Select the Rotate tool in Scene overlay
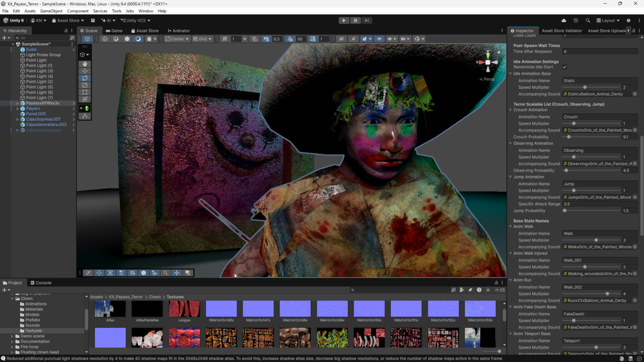Image resolution: width=644 pixels, height=362 pixels. [85, 78]
